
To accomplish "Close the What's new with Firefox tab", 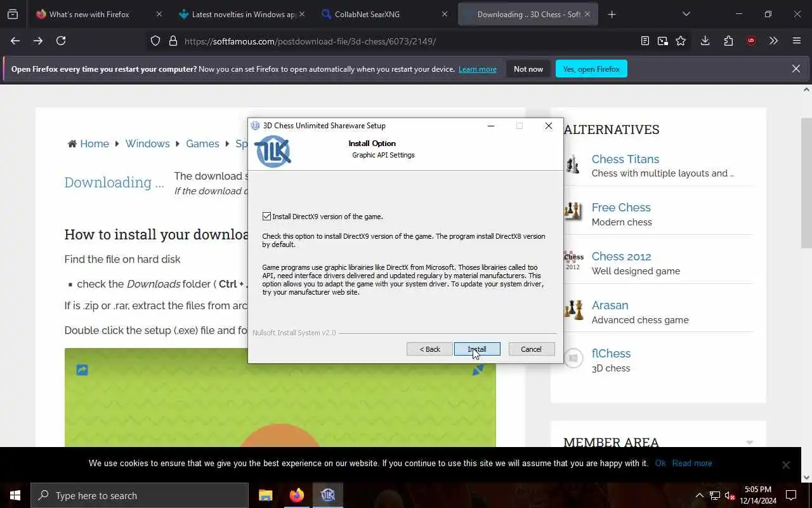I will pos(159,14).
